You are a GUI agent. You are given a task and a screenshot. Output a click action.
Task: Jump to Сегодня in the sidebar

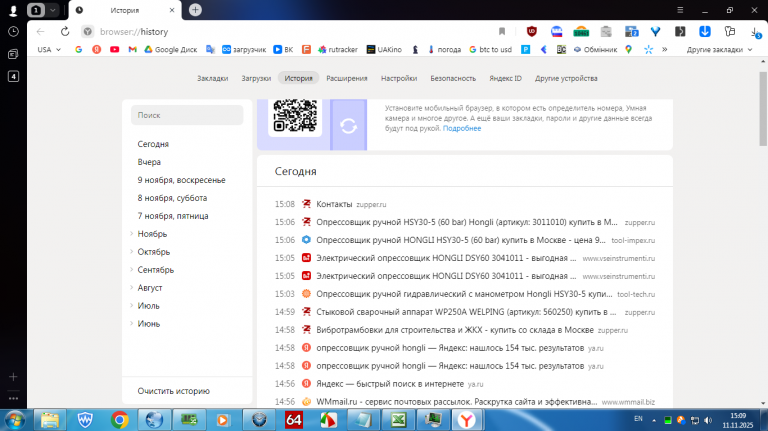[x=153, y=144]
